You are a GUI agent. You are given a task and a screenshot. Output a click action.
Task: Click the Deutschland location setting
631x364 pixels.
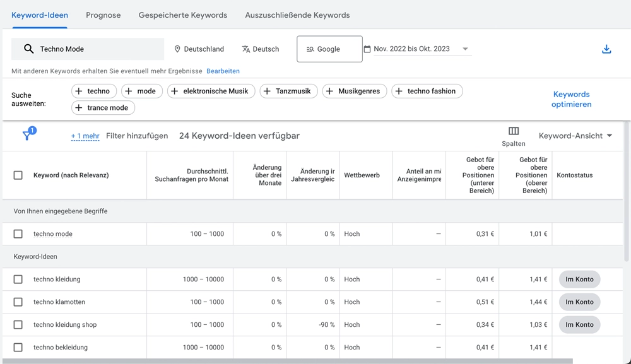click(x=199, y=49)
